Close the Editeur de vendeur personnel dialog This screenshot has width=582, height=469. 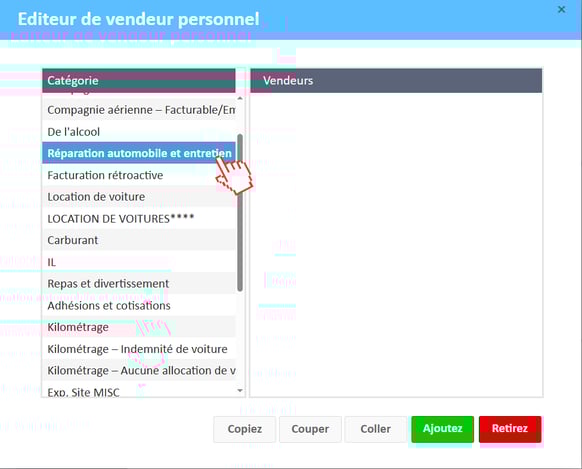point(562,10)
